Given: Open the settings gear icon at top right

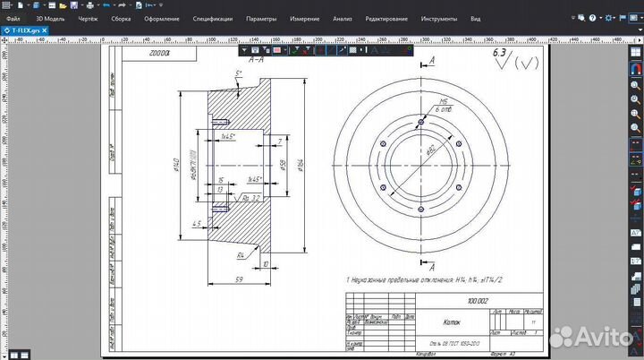Looking at the screenshot, I should [609, 18].
